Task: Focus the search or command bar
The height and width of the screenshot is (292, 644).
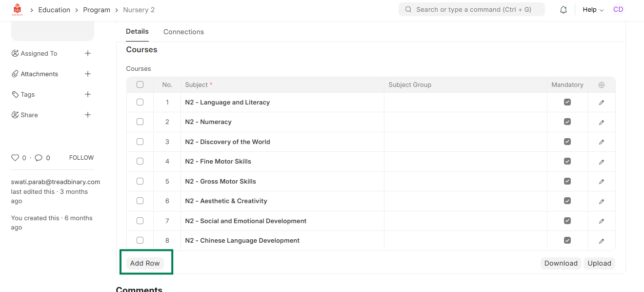Action: pyautogui.click(x=472, y=9)
